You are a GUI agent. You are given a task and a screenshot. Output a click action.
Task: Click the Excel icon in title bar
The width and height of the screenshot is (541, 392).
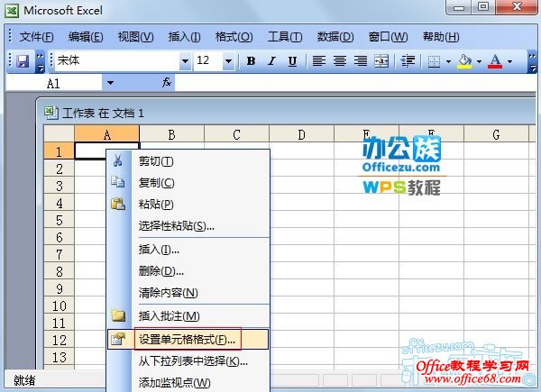pos(12,11)
